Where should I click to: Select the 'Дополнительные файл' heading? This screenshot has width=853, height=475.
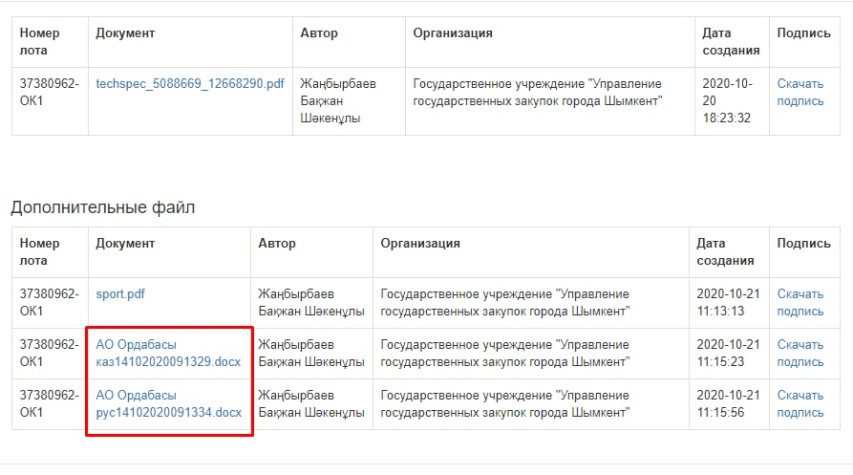click(103, 207)
